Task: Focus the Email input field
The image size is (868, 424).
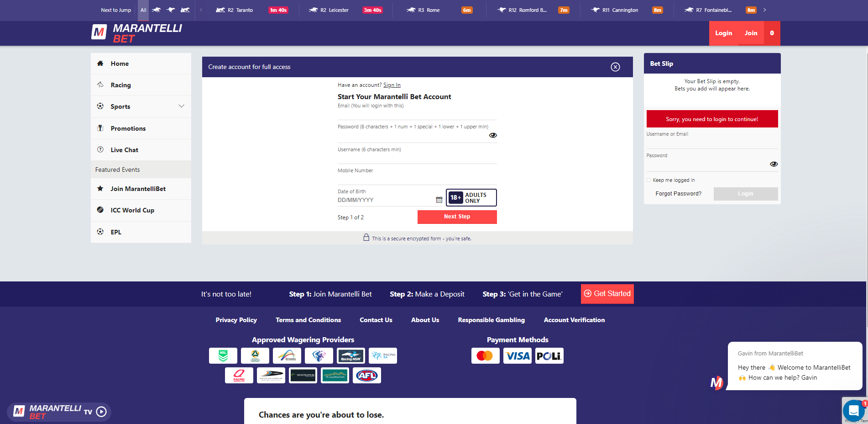Action: [417, 115]
